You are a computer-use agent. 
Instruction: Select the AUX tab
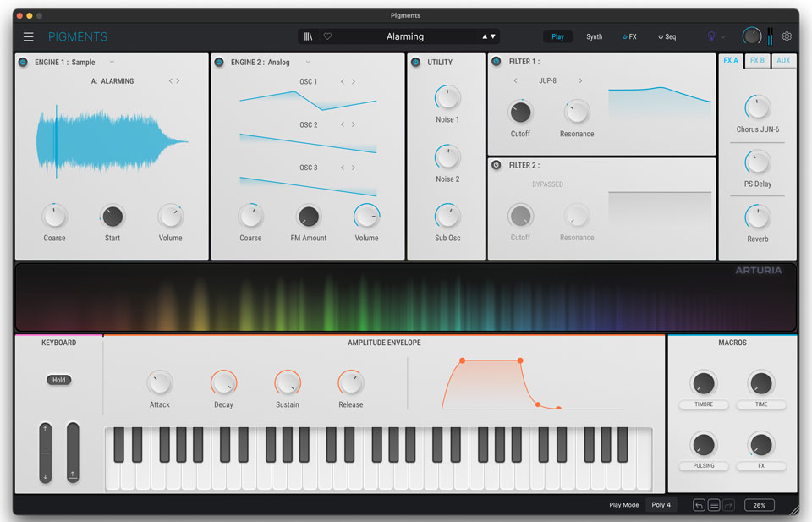[783, 61]
